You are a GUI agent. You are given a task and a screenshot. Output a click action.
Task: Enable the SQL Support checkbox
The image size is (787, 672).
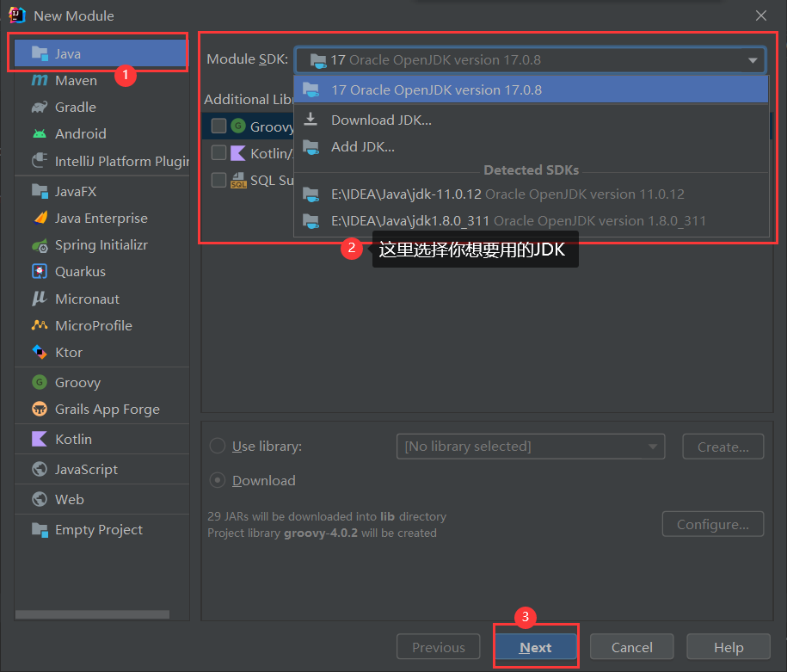218,180
